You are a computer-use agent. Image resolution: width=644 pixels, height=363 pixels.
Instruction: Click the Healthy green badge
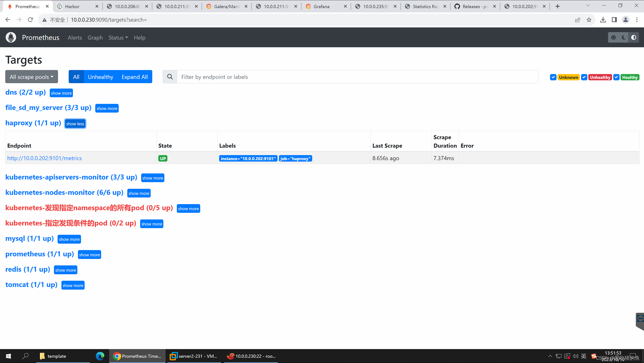pyautogui.click(x=630, y=77)
